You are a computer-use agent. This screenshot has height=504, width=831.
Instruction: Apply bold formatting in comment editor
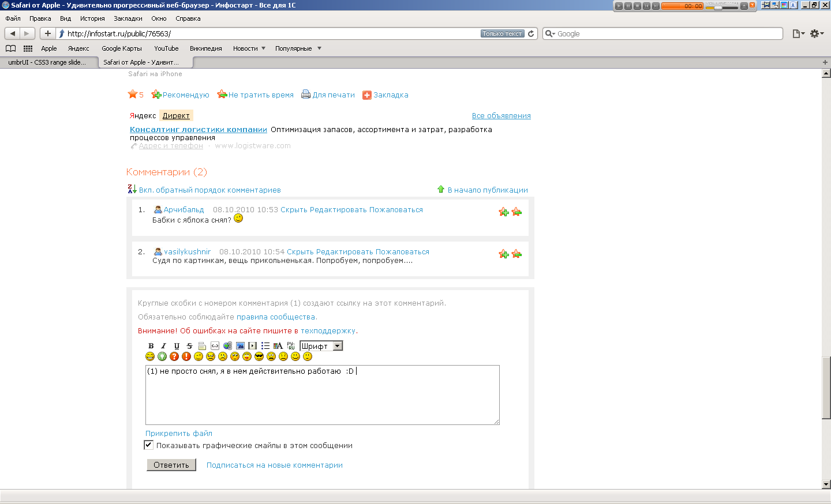tap(151, 346)
